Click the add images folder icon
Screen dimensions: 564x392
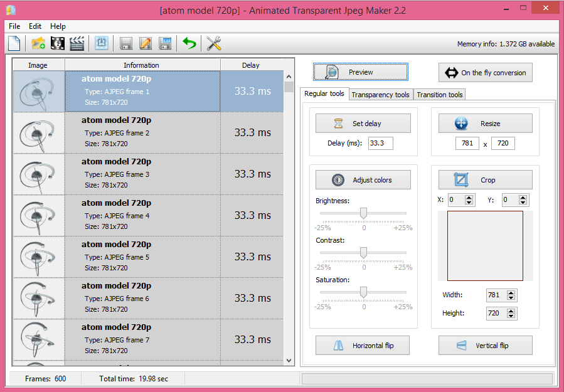(38, 43)
